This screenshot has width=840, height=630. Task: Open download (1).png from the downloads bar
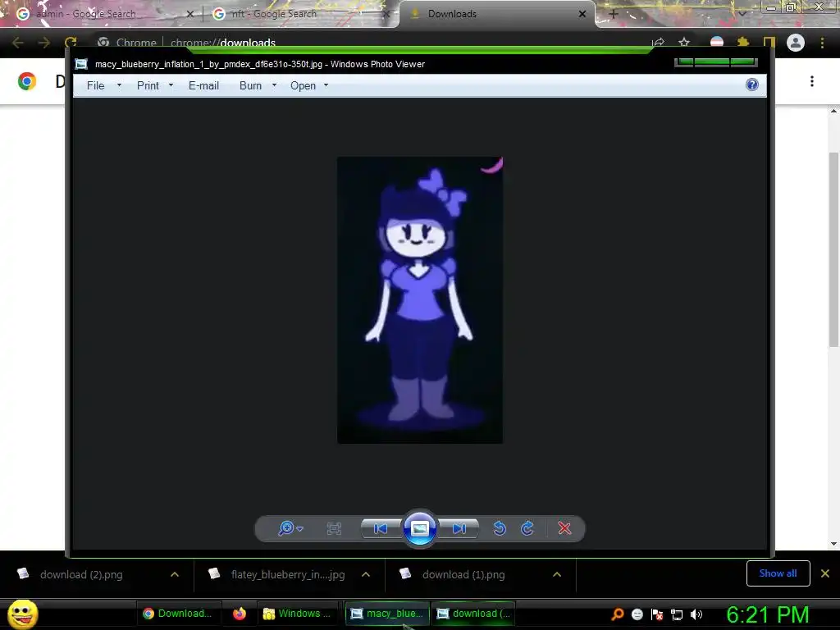(x=463, y=574)
